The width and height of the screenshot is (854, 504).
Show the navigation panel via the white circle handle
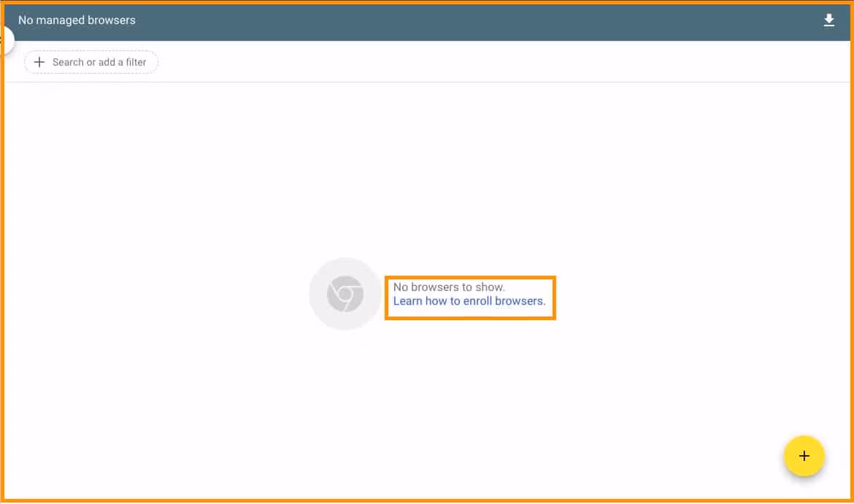click(6, 40)
